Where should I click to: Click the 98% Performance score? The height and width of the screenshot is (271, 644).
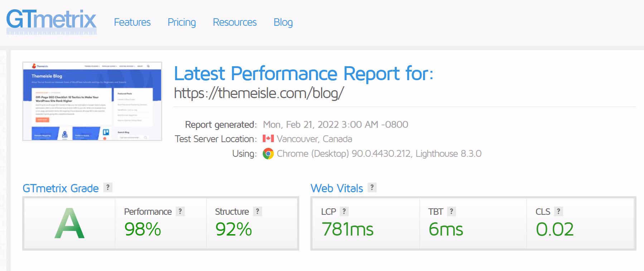tap(142, 230)
